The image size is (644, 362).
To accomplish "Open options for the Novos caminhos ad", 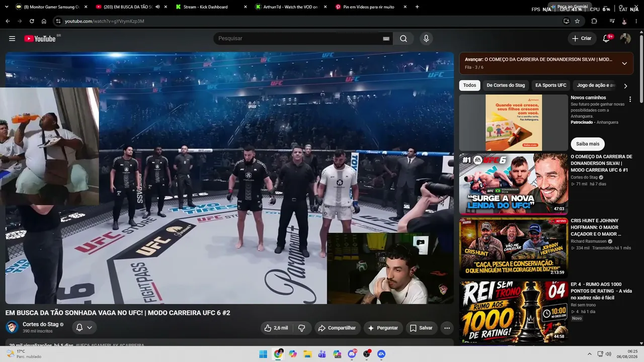I will tap(630, 100).
